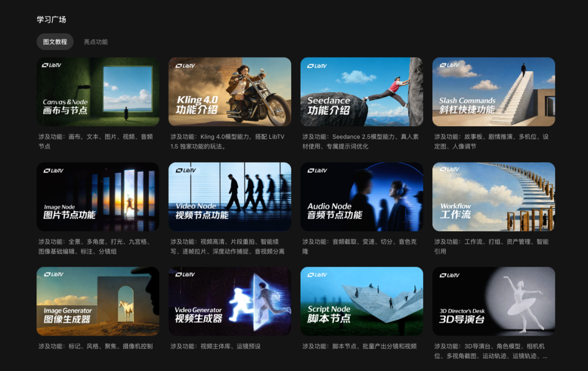Click the description starting 涉及功能：3D导演台、角色模型
Image resolution: width=588 pixels, height=371 pixels.
pos(491,351)
